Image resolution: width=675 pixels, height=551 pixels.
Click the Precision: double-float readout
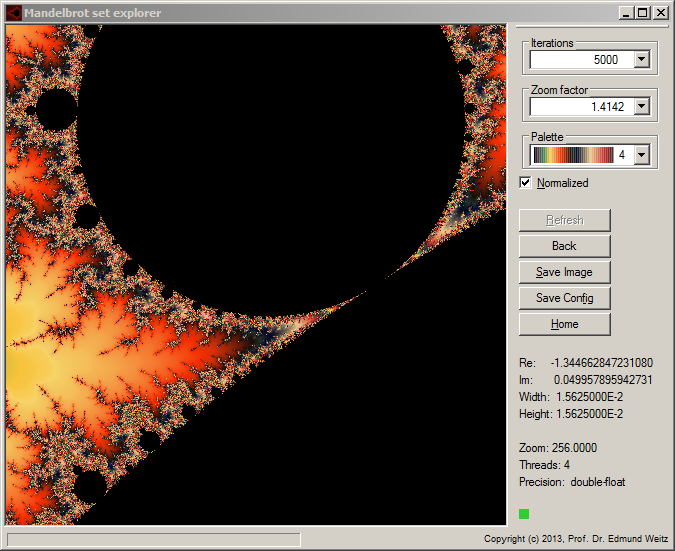[x=572, y=482]
